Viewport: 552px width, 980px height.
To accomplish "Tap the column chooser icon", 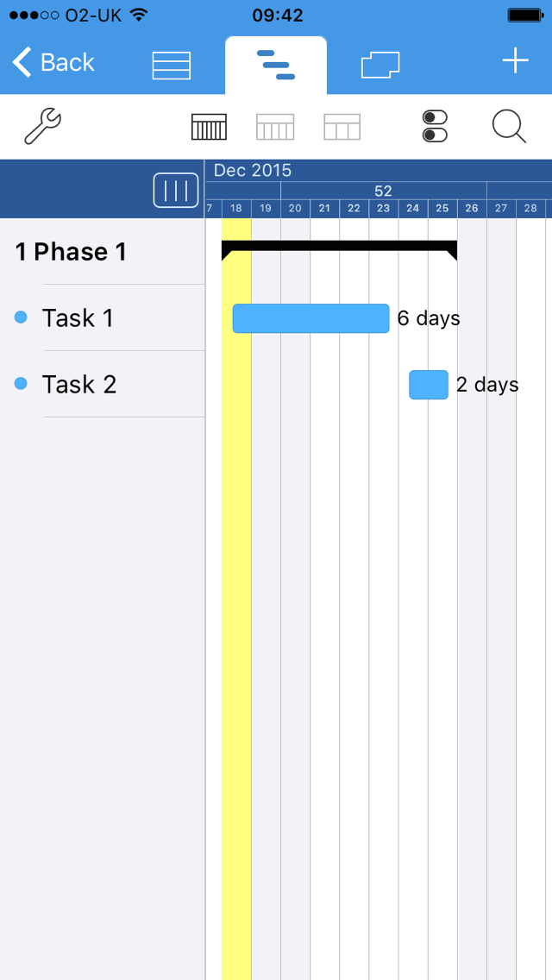I will tap(176, 191).
